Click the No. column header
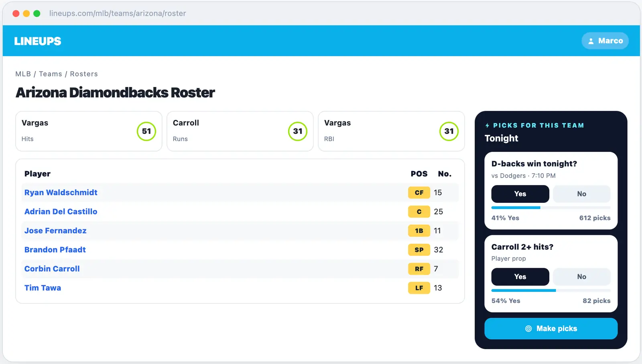The width and height of the screenshot is (642, 364). point(445,174)
